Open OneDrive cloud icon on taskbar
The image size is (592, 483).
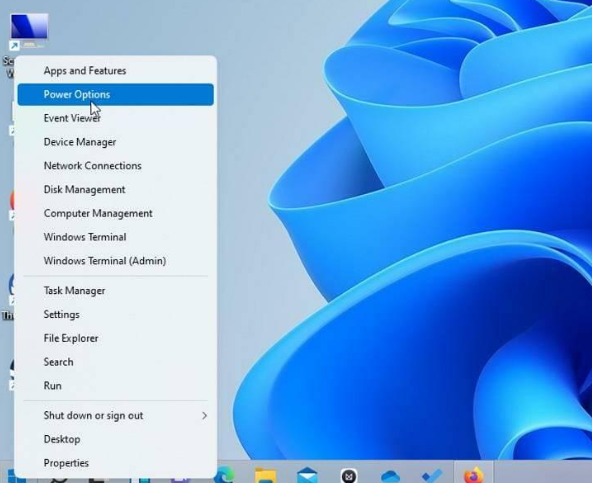pos(390,476)
